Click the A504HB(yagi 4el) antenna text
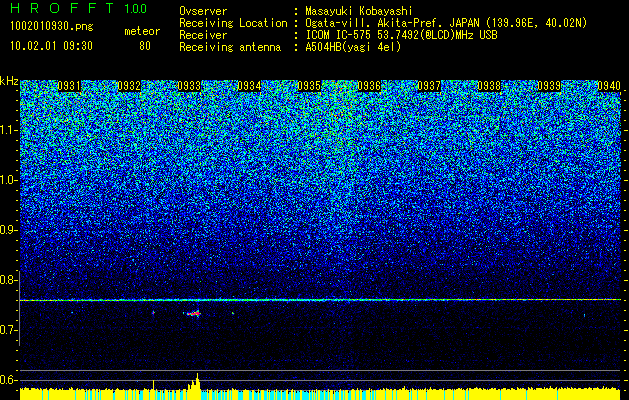The width and height of the screenshot is (629, 400). click(353, 47)
